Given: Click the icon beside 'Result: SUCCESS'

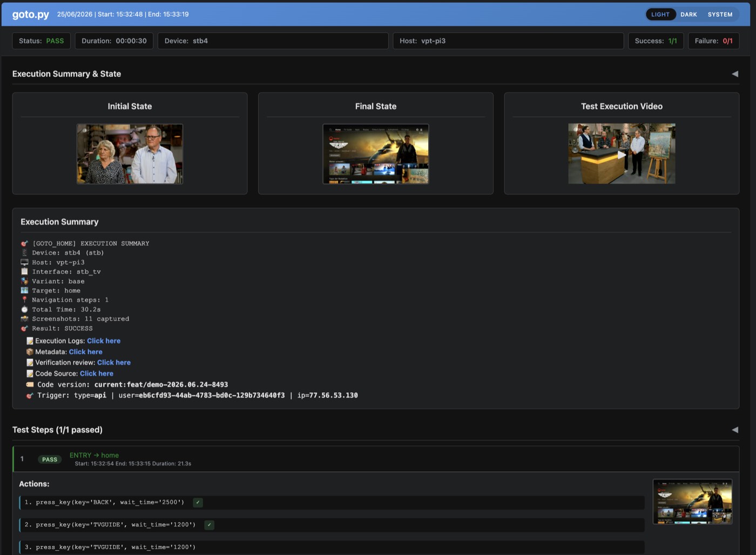Looking at the screenshot, I should coord(24,329).
